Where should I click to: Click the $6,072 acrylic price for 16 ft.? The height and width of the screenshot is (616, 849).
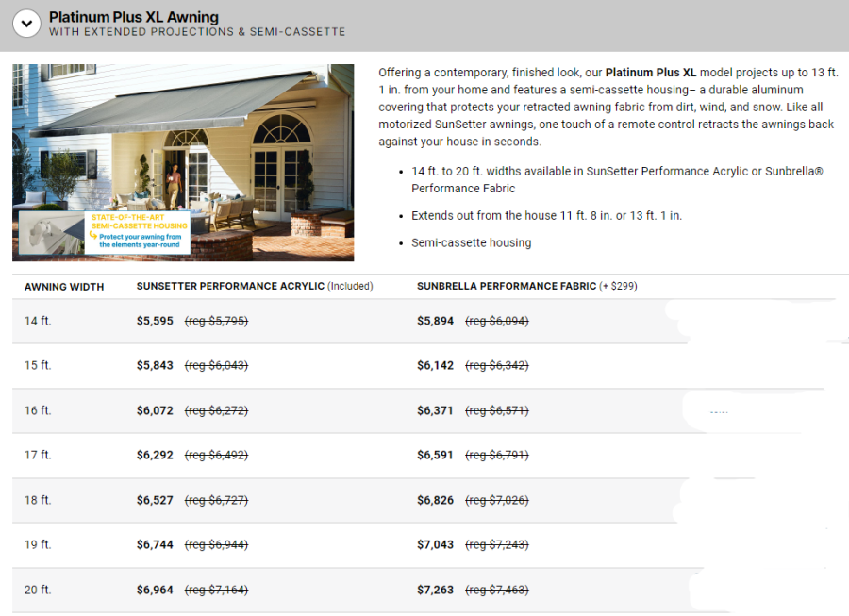155,410
